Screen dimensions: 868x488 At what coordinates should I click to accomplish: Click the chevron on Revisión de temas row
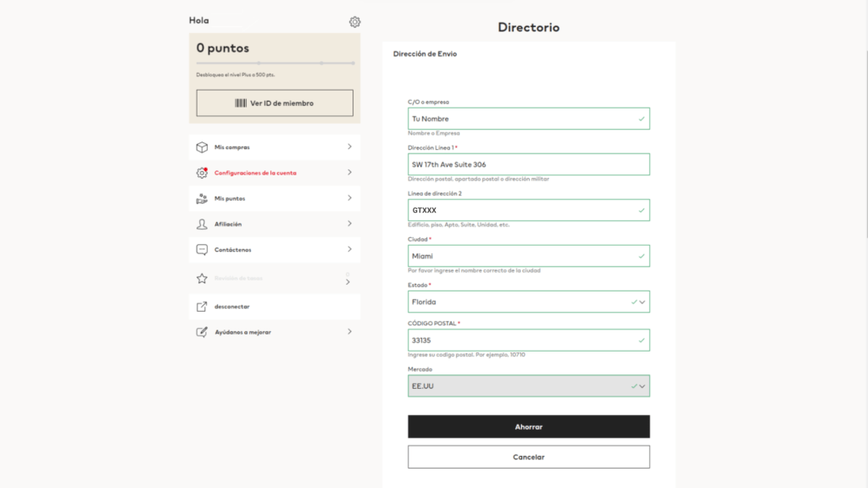tap(348, 282)
